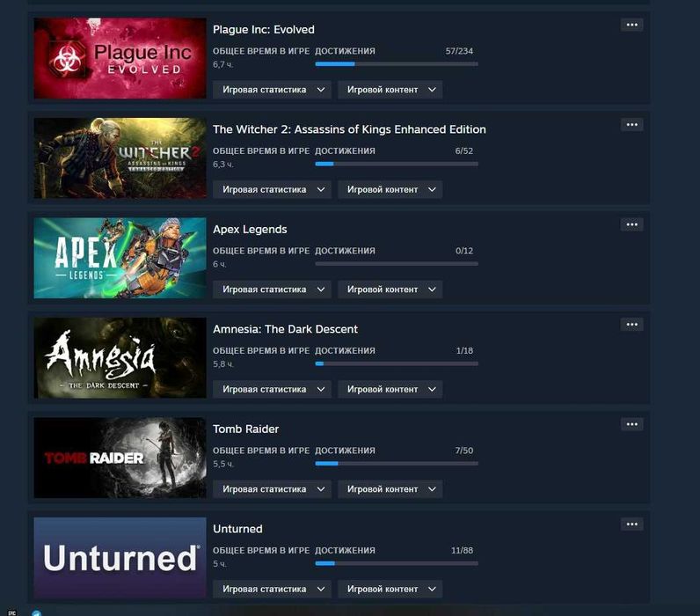Open the three-dot menu for Apex Legends

[x=631, y=224]
